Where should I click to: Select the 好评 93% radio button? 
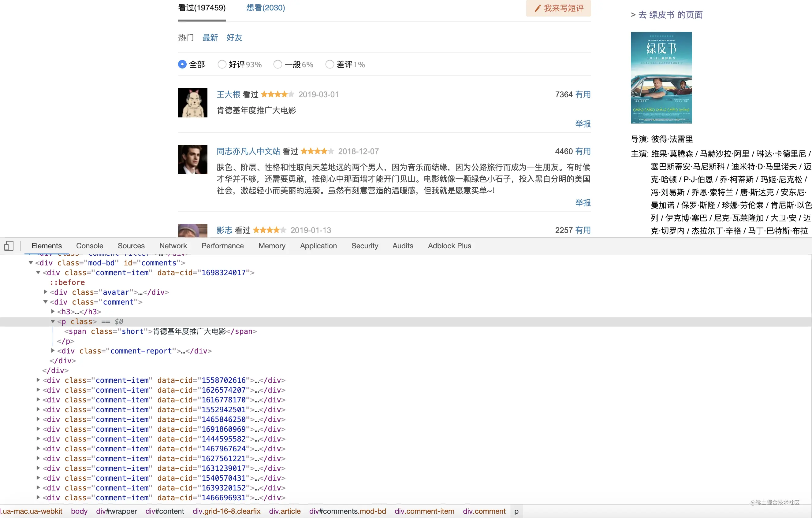point(222,64)
